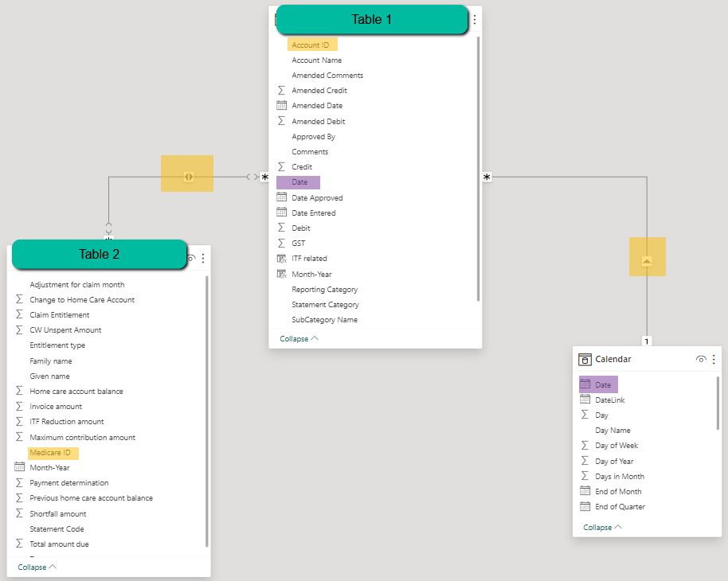The height and width of the screenshot is (581, 728).
Task: Select Day Name field in Calendar
Action: coord(613,431)
